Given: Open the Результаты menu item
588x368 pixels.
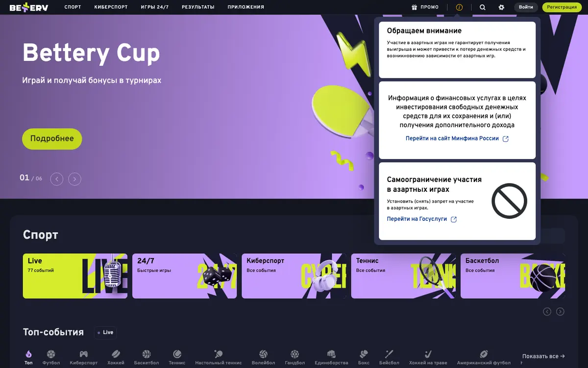Looking at the screenshot, I should (x=198, y=7).
